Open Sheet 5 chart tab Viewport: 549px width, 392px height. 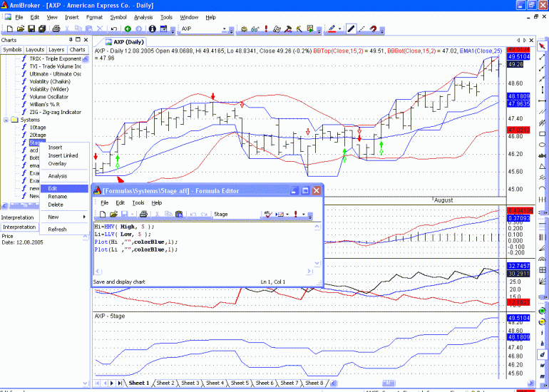(240, 383)
